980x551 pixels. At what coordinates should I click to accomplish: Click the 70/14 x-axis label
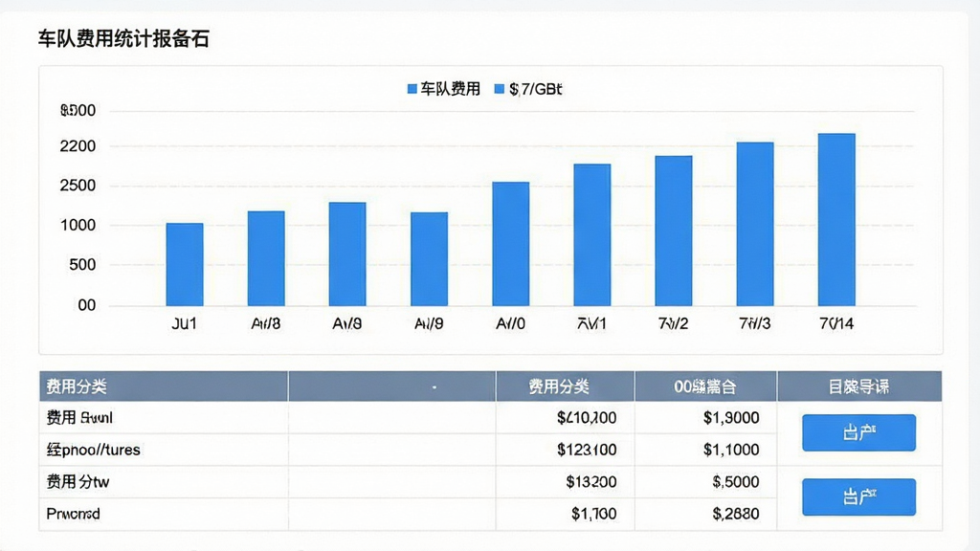click(836, 323)
